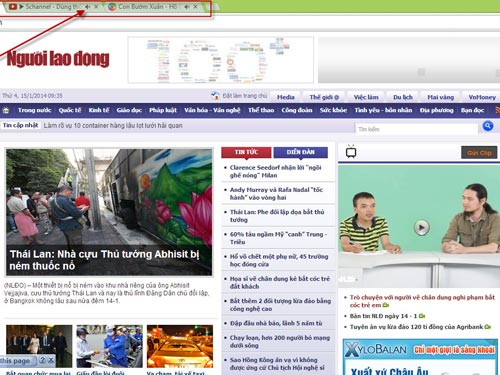Mute speaker icon on Schannel tab
Viewport: 500px width, 375px height.
87,6
